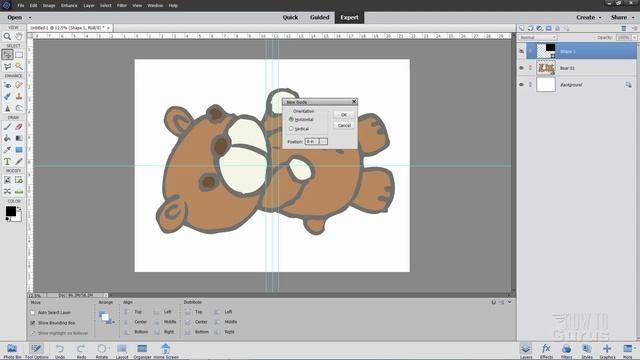Screen dimensions: 640x360
Task: Click the foreground color swatch
Action: coord(11,211)
